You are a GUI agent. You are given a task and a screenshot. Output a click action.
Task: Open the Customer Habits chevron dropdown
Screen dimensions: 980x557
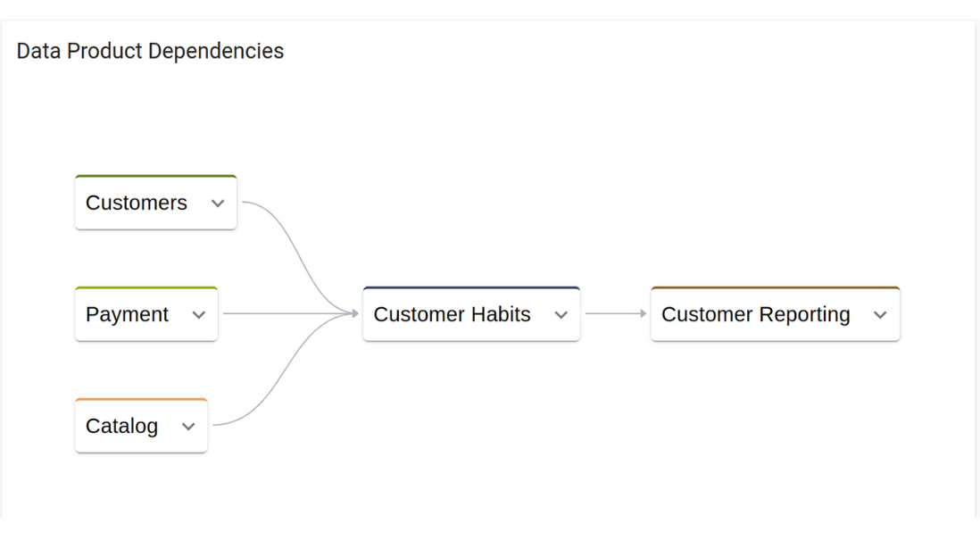(x=561, y=314)
